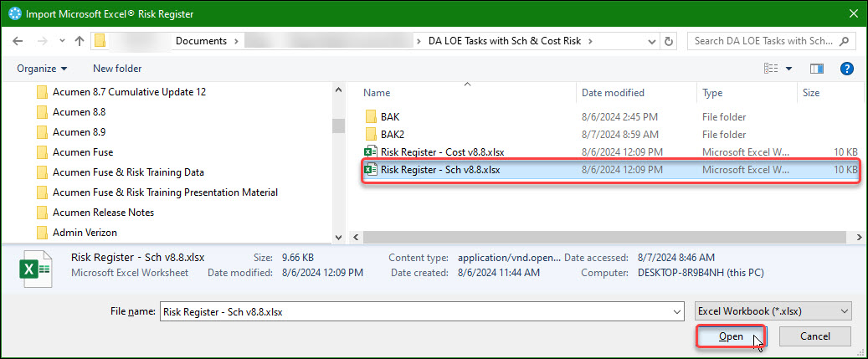The height and width of the screenshot is (359, 868).
Task: Click the search magnifier icon
Action: coord(844,41)
